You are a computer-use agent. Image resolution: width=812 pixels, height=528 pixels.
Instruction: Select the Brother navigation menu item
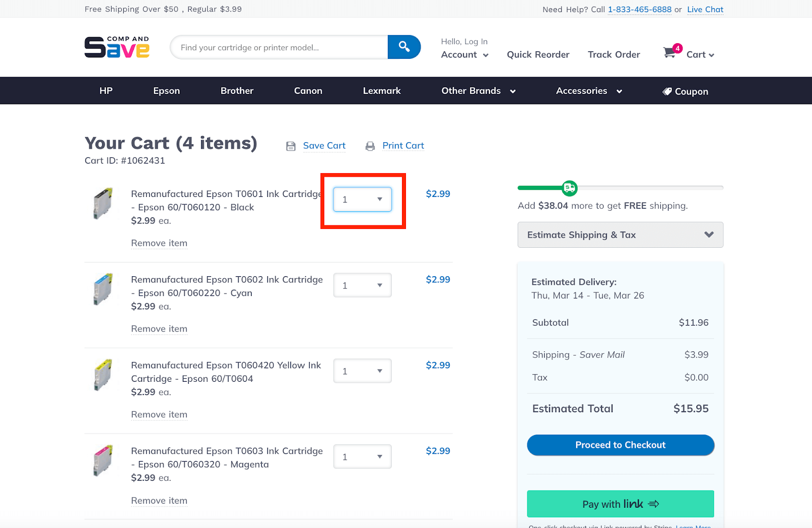[x=236, y=91]
